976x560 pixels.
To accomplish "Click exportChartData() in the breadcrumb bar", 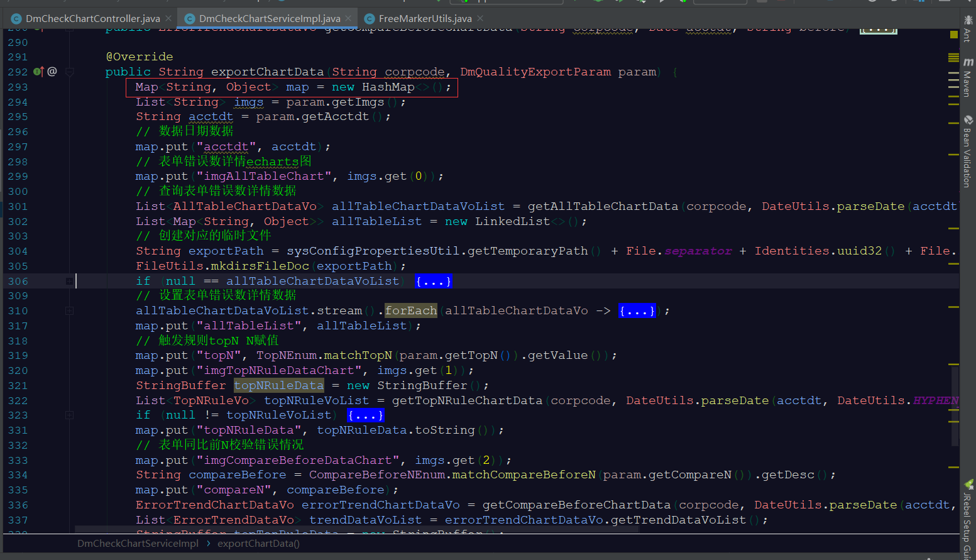I will coord(258,543).
